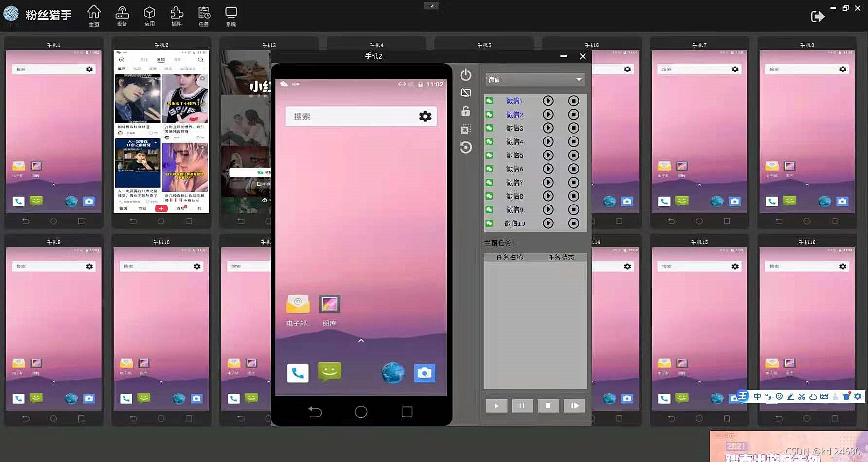Viewport: 868px width, 462px height.
Task: Open the 应用 apps tab
Action: pos(150,16)
